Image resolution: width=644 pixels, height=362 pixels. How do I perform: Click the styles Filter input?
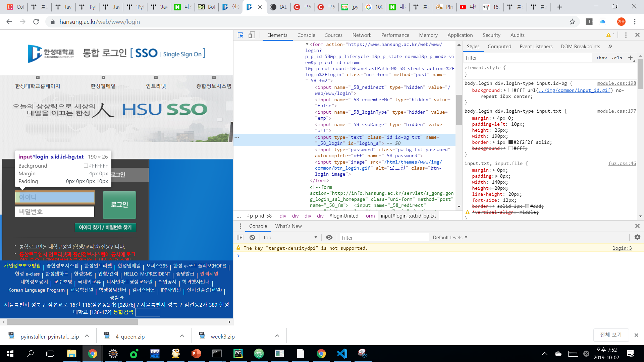point(528,58)
